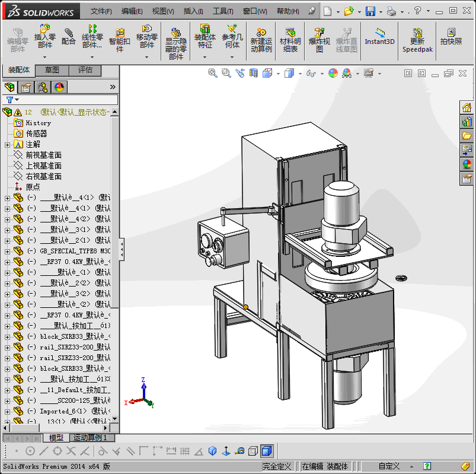Viewport: 476px width, 474px height.
Task: Click Hide/Show Items glasses icon
Action: point(311,73)
